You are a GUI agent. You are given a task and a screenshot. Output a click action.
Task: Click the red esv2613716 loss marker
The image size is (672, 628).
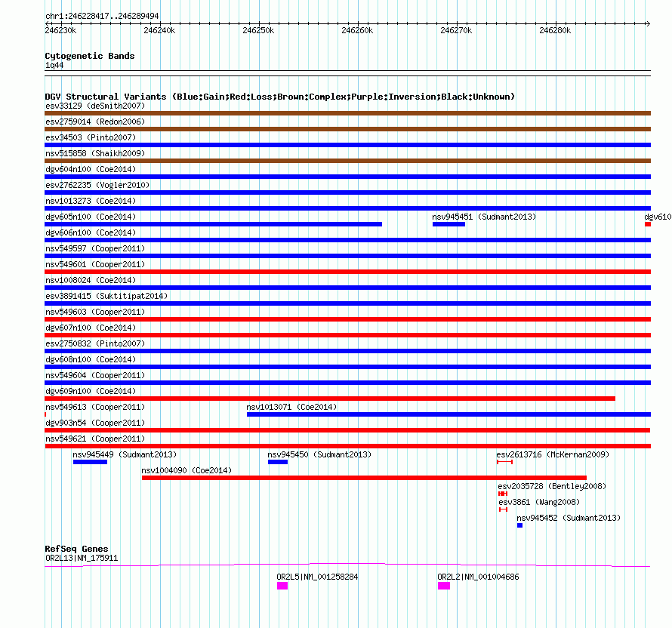[505, 462]
